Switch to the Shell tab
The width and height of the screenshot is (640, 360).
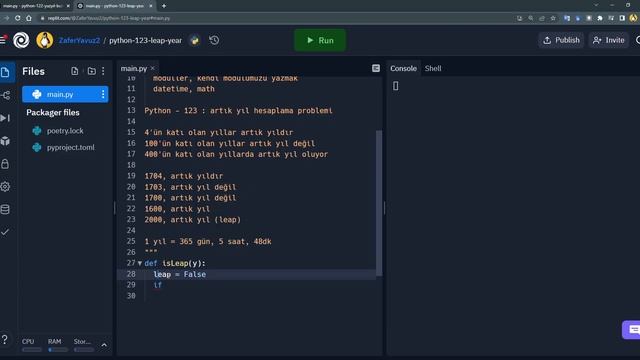pos(433,68)
